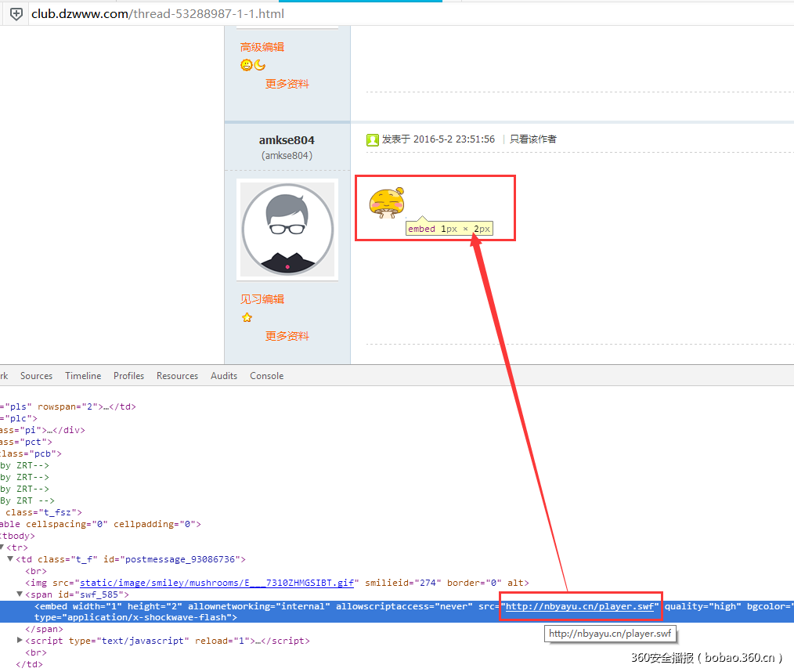Click 更多资料 below 见习编辑
Image resolution: width=794 pixels, height=672 pixels.
pos(287,336)
